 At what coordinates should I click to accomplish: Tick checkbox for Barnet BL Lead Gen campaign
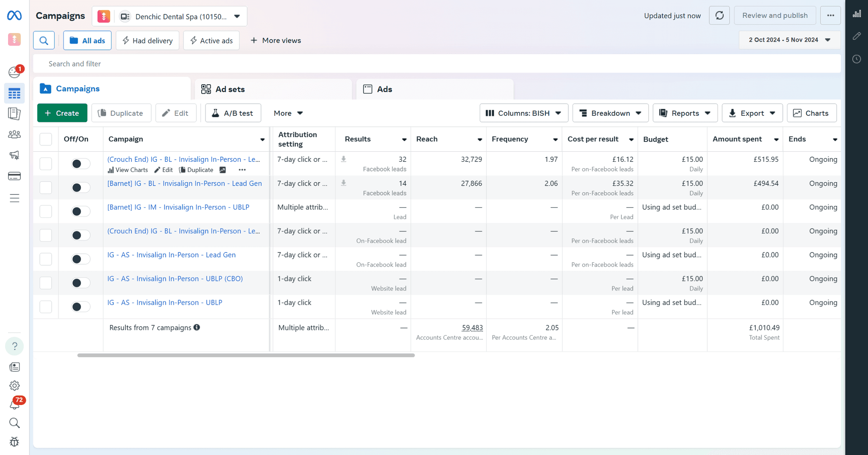click(45, 187)
